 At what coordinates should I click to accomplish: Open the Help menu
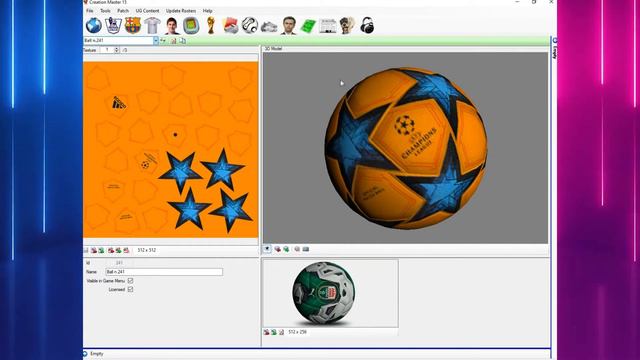point(207,11)
